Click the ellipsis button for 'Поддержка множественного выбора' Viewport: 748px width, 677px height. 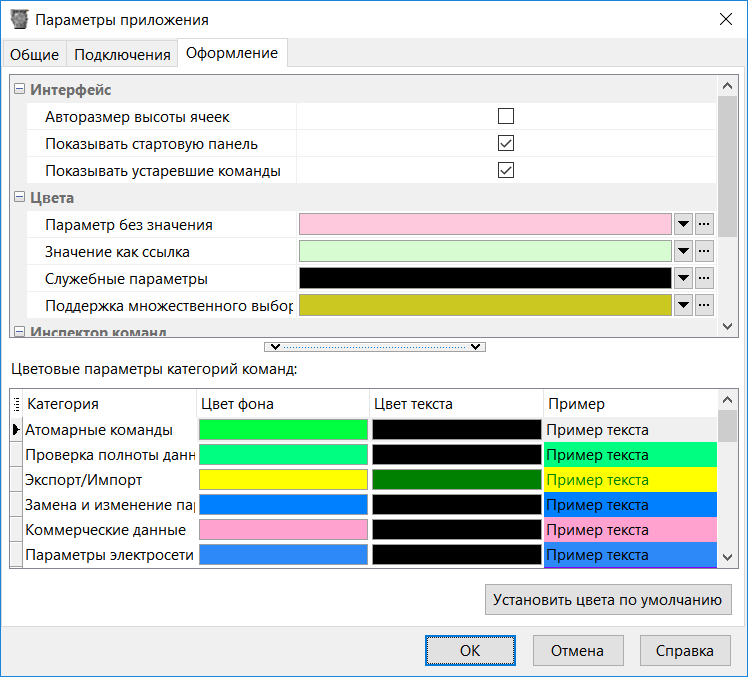pyautogui.click(x=704, y=305)
